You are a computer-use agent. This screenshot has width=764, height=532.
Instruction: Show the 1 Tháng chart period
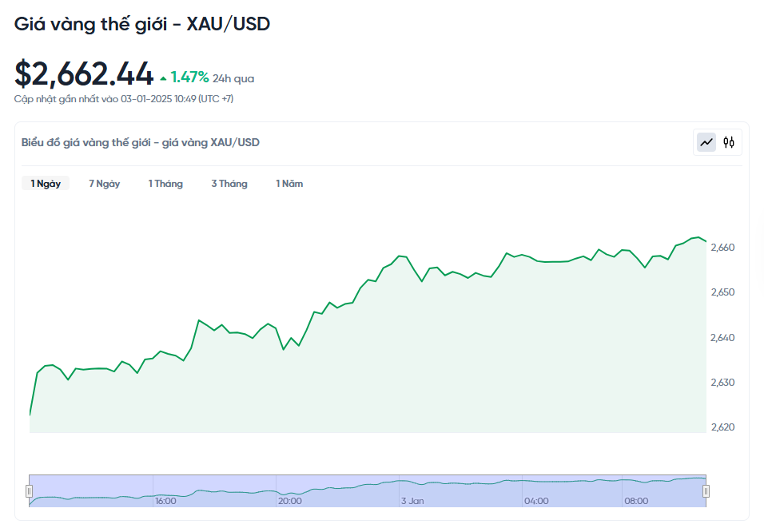tap(165, 184)
